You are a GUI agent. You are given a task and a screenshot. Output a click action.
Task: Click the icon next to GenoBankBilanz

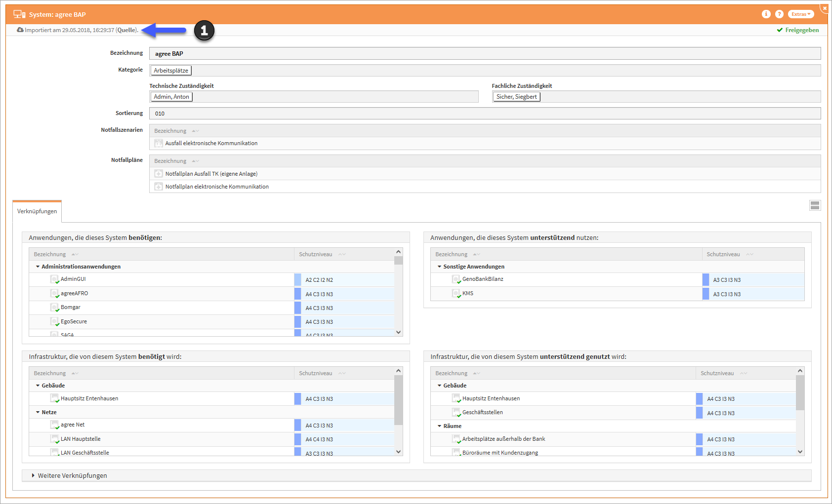[x=456, y=279]
